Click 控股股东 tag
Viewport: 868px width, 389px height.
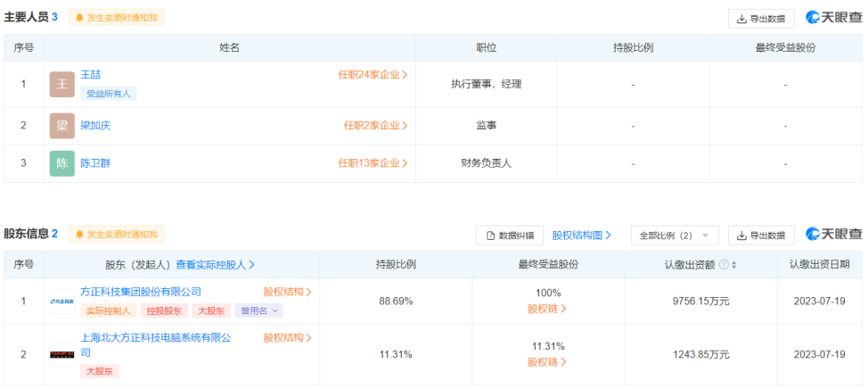164,310
